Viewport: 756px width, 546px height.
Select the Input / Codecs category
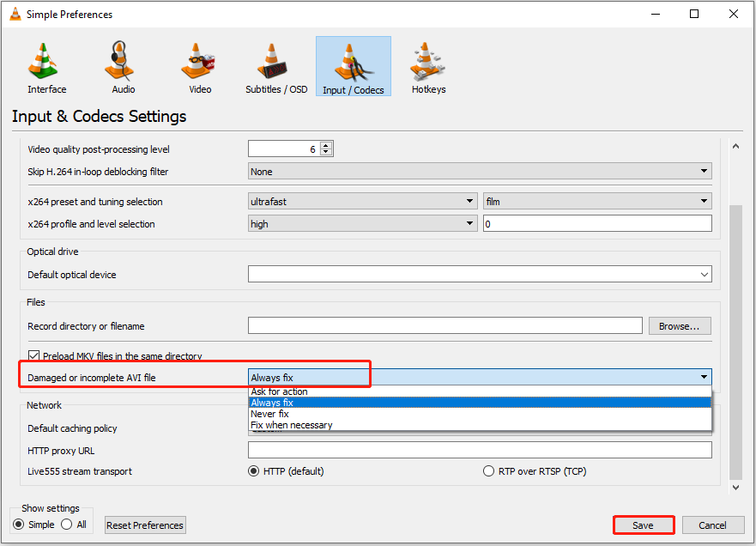pos(354,67)
